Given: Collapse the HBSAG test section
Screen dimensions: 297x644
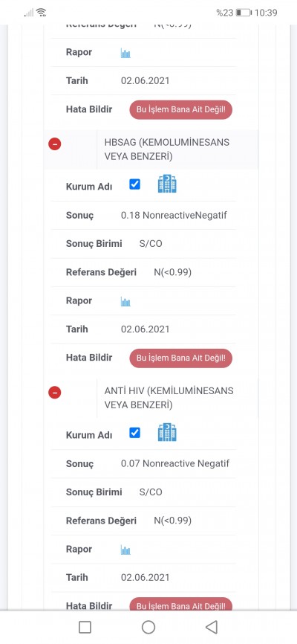Looking at the screenshot, I should click(x=54, y=144).
